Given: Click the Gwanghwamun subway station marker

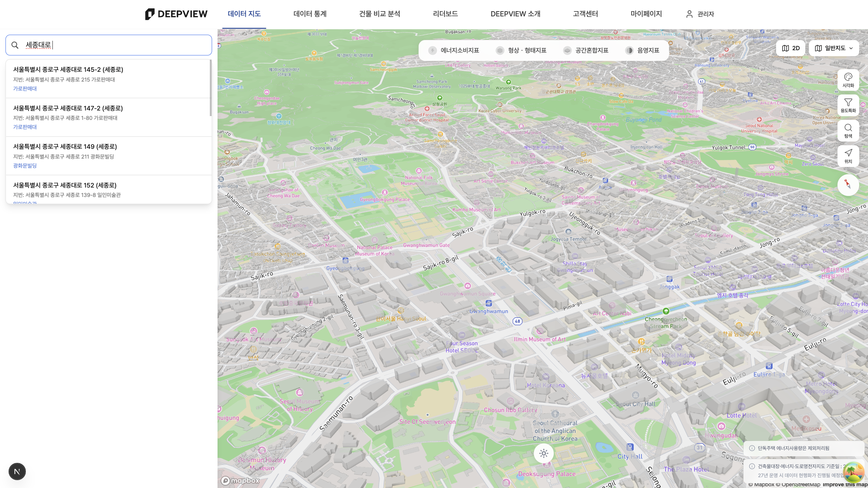Looking at the screenshot, I should point(489,303).
